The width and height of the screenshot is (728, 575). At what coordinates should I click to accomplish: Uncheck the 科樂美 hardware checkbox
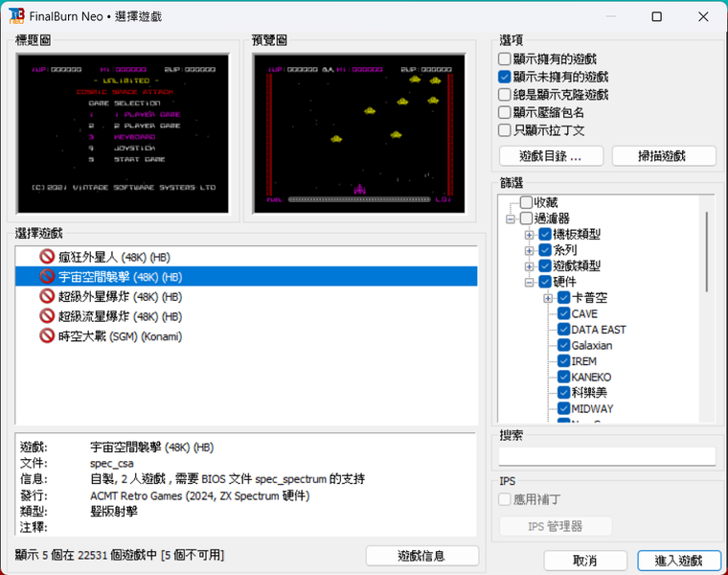point(563,393)
